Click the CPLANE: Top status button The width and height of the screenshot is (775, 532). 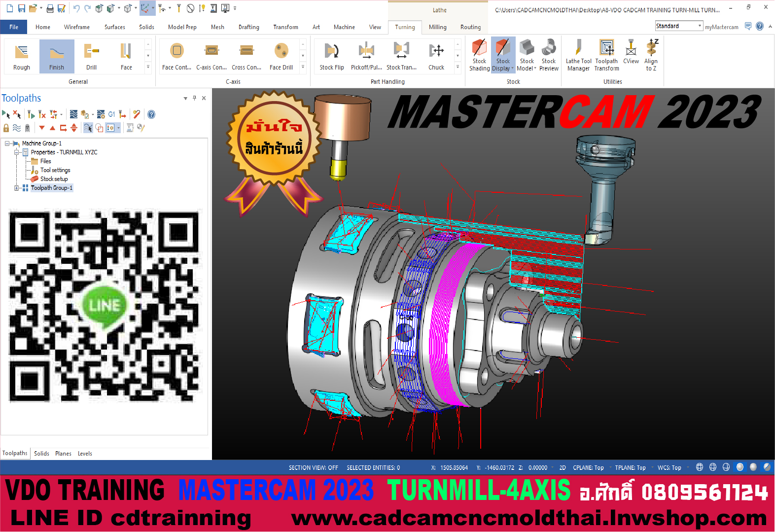588,468
